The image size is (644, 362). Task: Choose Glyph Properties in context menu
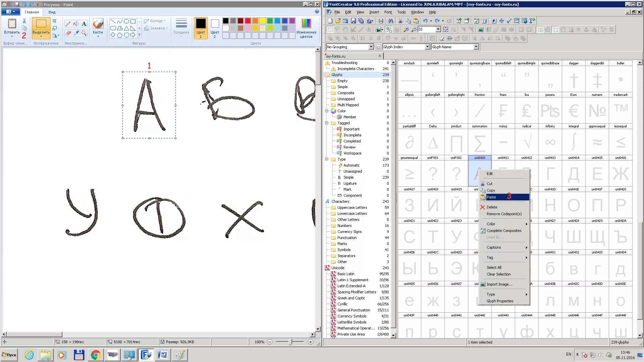[504, 301]
